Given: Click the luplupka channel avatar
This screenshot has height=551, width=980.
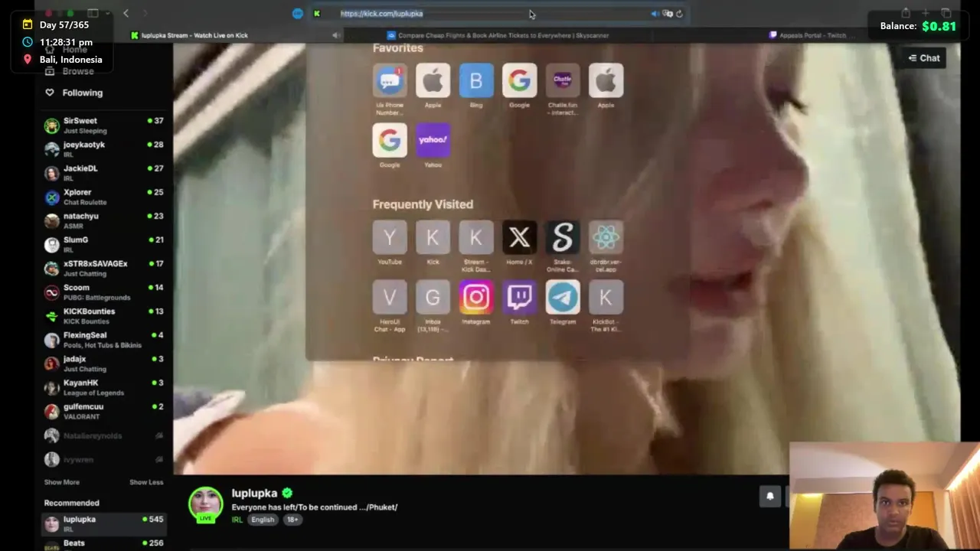Looking at the screenshot, I should click(205, 504).
